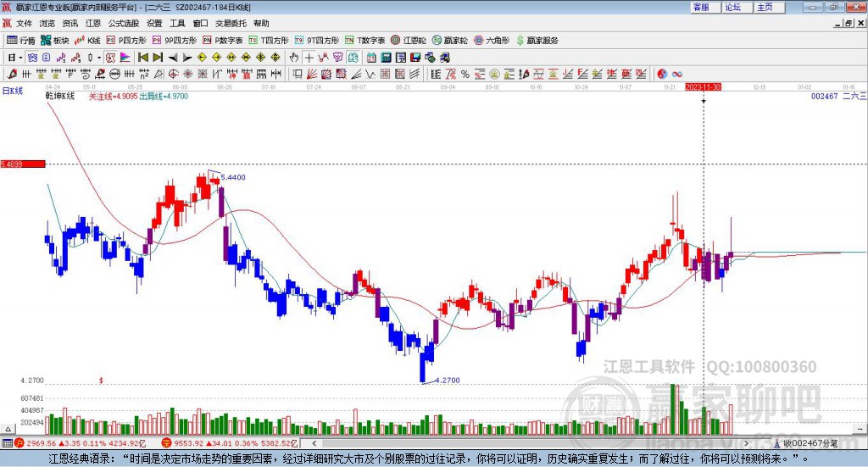Select the red fan lines tool
868x467 pixels.
312,74
